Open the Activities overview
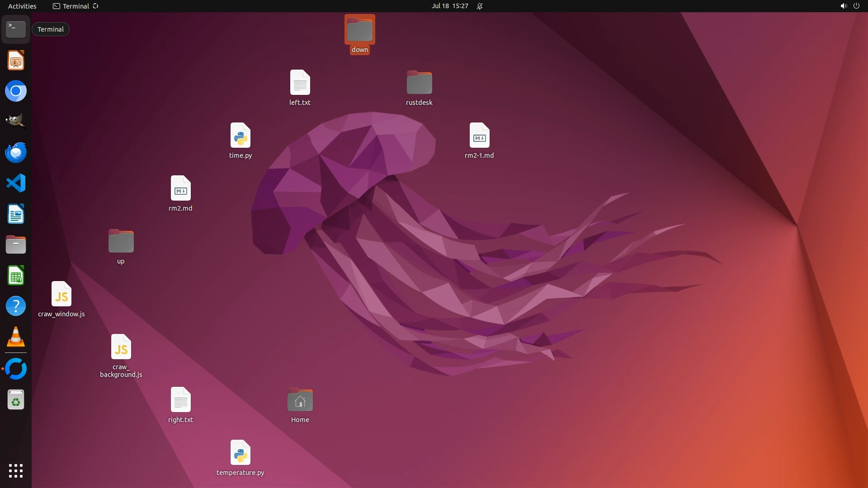Screen dimensions: 868x488 coord(22,6)
